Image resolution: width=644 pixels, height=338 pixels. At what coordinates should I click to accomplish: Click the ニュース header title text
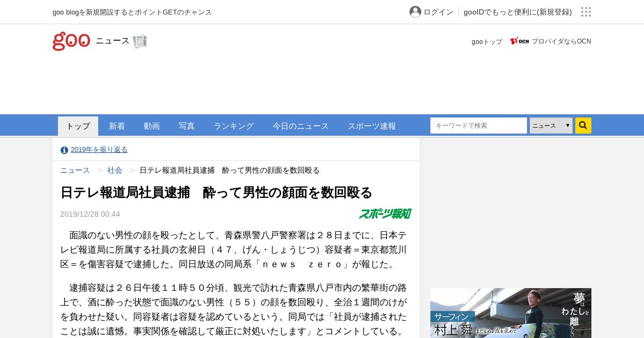113,41
